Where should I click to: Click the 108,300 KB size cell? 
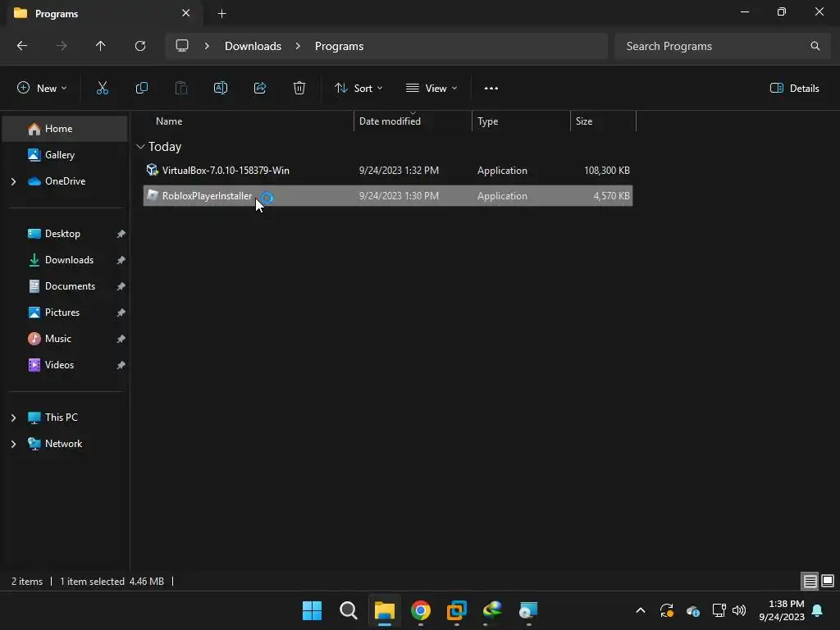[x=606, y=171]
